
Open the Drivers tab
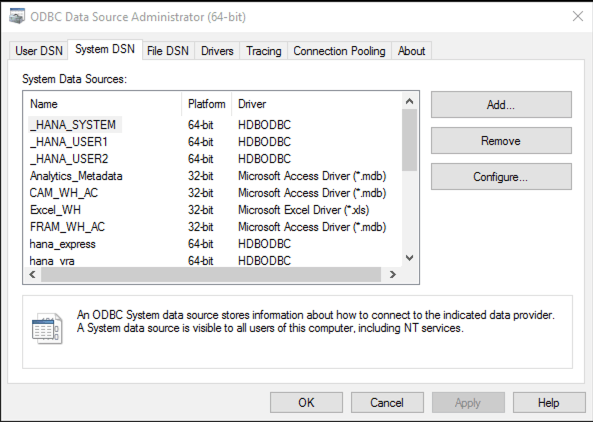click(x=217, y=51)
